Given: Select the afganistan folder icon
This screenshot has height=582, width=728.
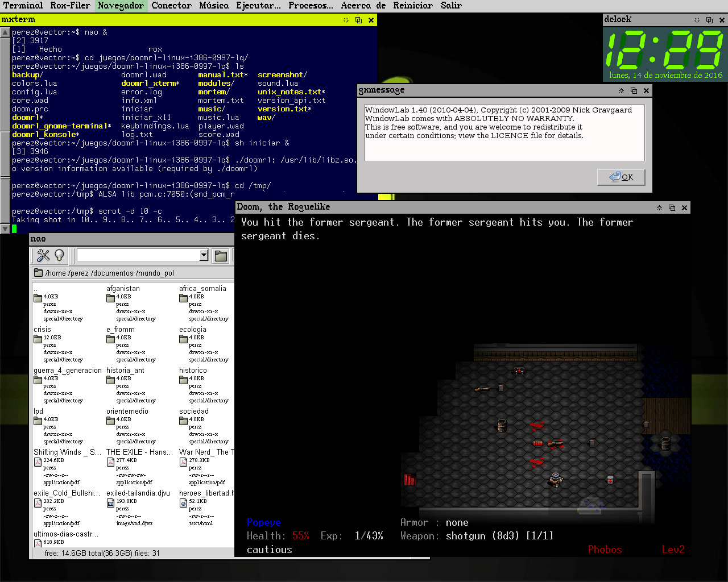Looking at the screenshot, I should (x=110, y=298).
